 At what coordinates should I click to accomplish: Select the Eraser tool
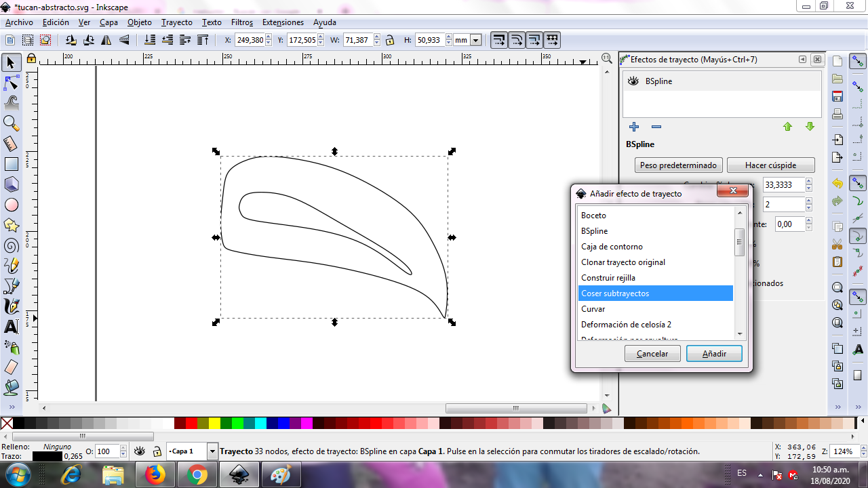pyautogui.click(x=11, y=367)
